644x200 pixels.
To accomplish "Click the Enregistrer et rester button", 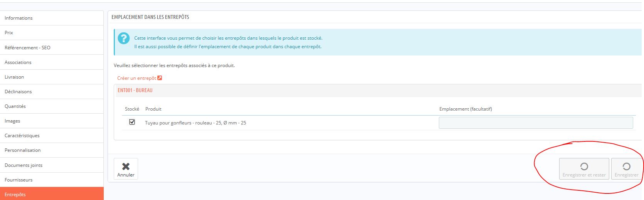I will coord(584,169).
